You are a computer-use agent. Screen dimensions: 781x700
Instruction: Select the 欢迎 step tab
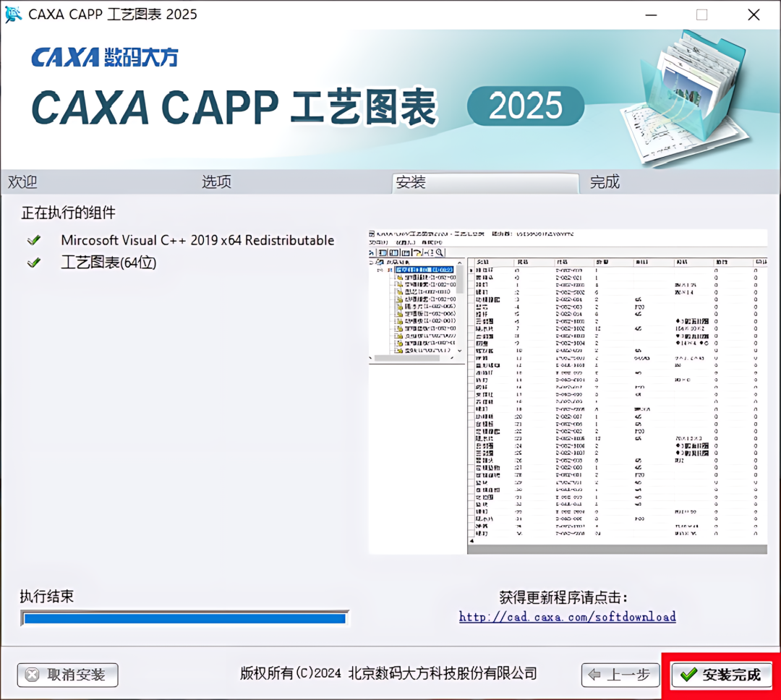click(22, 182)
